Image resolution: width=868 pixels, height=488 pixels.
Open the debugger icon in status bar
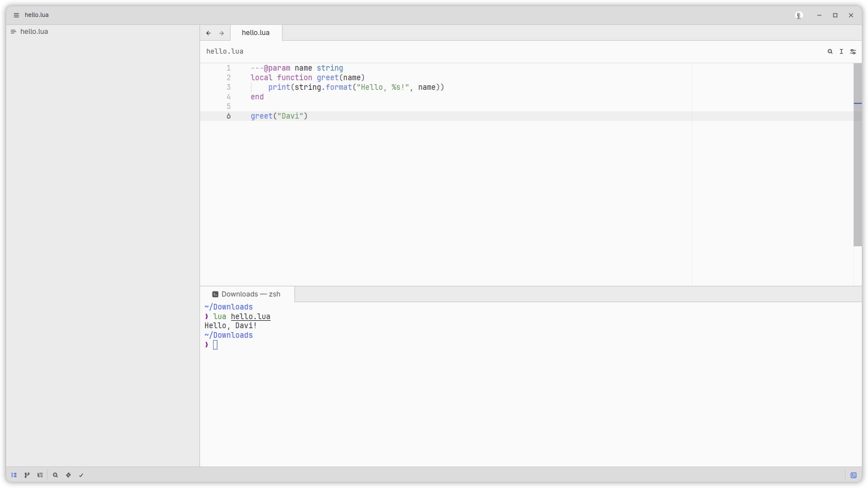[68, 475]
